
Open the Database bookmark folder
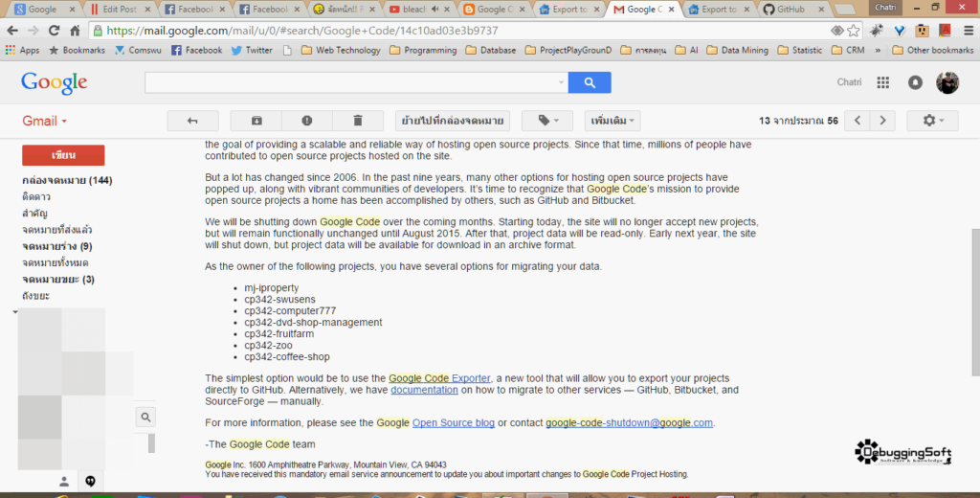[x=491, y=50]
